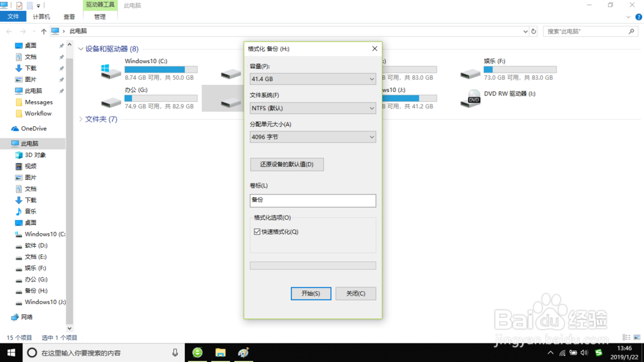Click the navigation pane scroll-down arrow
The height and width of the screenshot is (362, 644).
(70, 329)
